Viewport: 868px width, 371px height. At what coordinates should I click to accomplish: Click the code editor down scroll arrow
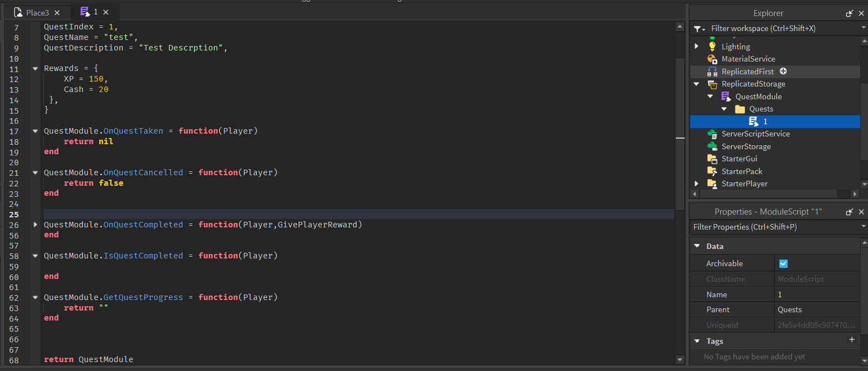[680, 359]
